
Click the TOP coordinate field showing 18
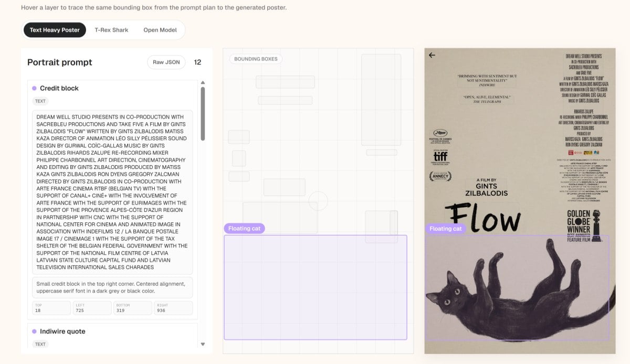[x=51, y=308]
